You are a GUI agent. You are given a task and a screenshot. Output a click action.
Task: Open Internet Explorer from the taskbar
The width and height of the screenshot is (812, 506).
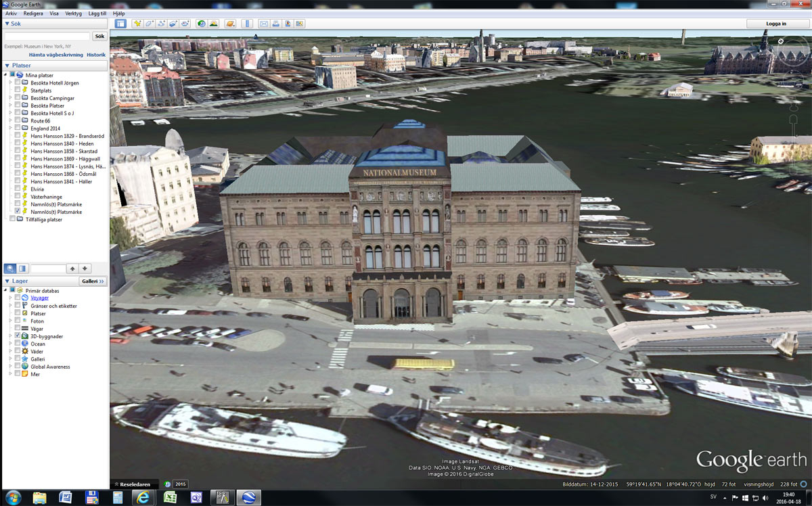(143, 497)
